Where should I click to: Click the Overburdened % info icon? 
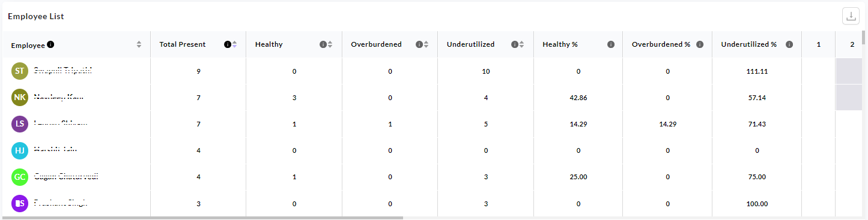(x=700, y=44)
